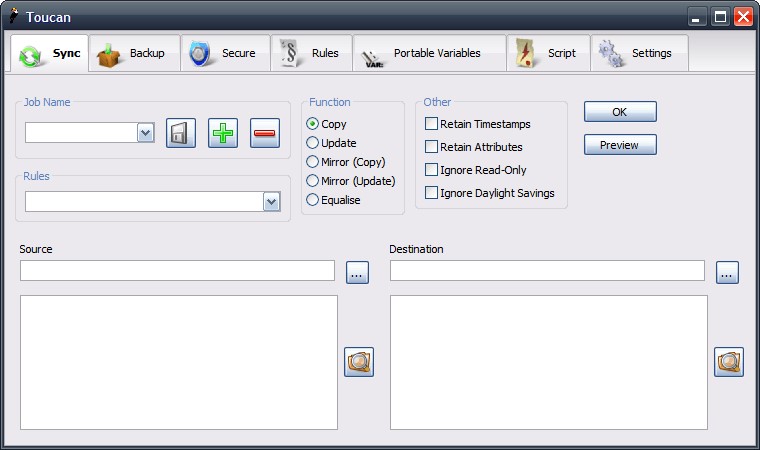The height and width of the screenshot is (450, 760).
Task: Click the source pane magnifier refresh icon
Action: pyautogui.click(x=359, y=362)
